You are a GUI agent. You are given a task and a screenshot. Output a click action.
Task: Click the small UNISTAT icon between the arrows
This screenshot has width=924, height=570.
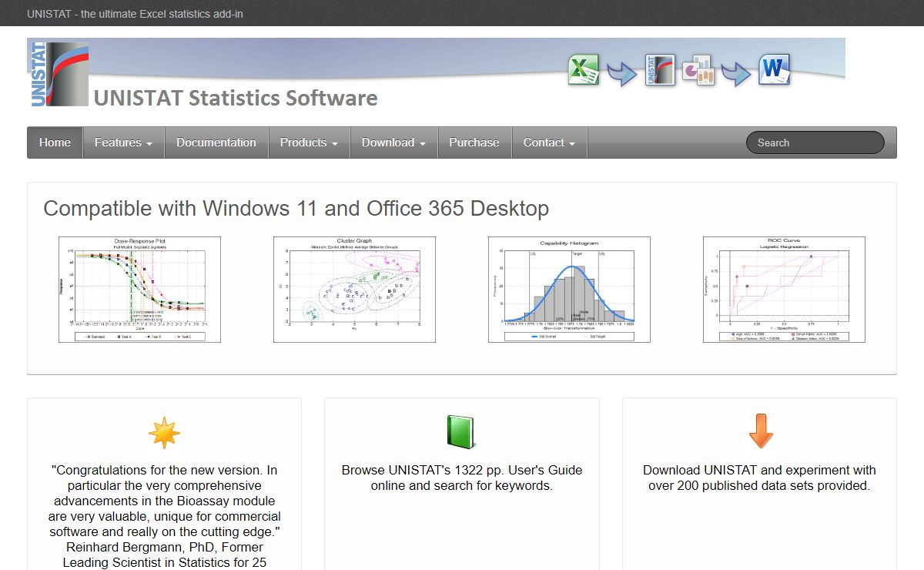tap(660, 70)
